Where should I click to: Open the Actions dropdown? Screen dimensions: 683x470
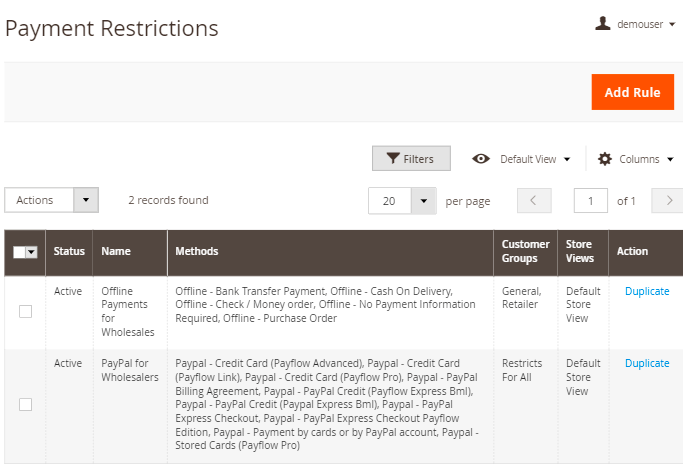pos(51,200)
